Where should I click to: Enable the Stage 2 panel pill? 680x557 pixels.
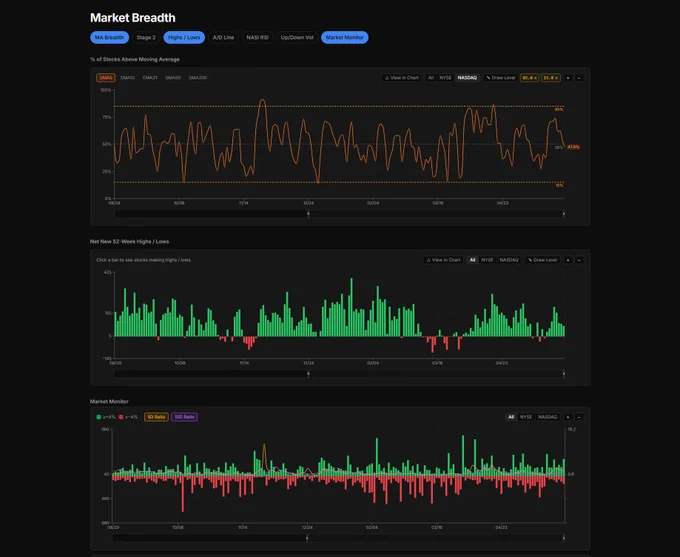146,37
